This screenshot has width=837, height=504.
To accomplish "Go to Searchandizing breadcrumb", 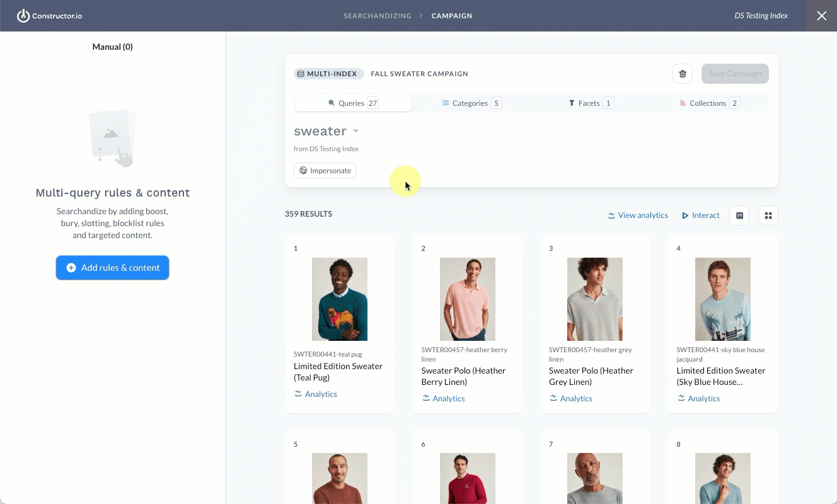I will coord(378,16).
